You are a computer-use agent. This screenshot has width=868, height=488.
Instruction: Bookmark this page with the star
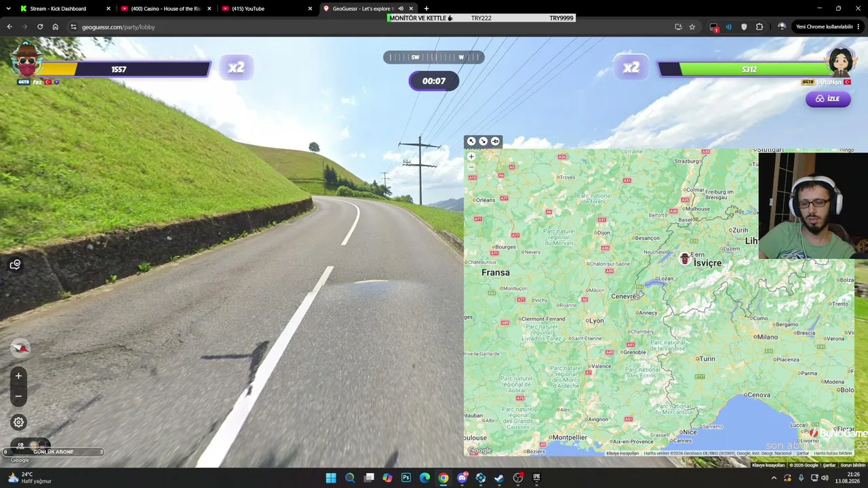click(x=692, y=27)
